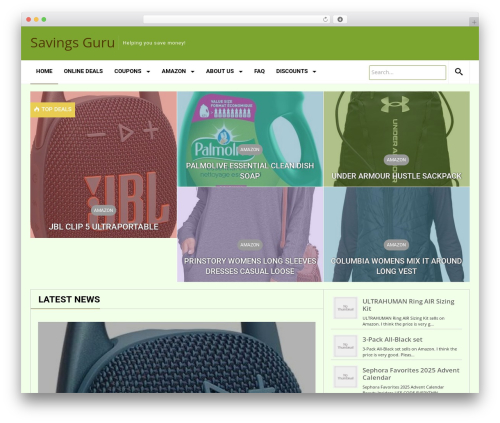Click the browser reload icon

(x=325, y=20)
